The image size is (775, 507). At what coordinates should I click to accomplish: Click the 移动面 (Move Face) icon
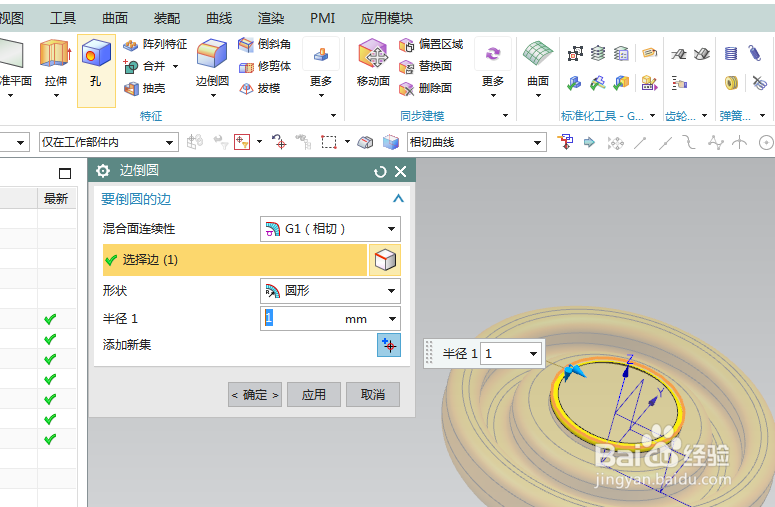pos(373,53)
